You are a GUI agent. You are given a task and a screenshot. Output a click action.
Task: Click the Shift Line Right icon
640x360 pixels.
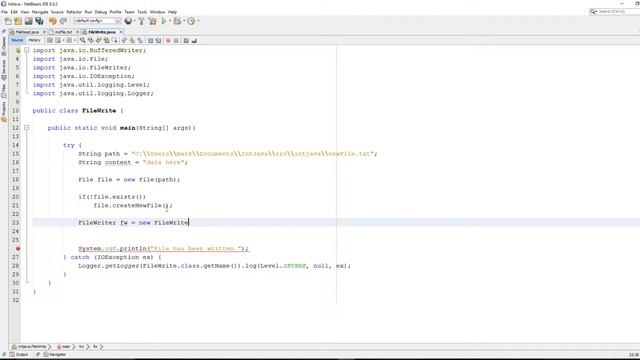coord(158,40)
